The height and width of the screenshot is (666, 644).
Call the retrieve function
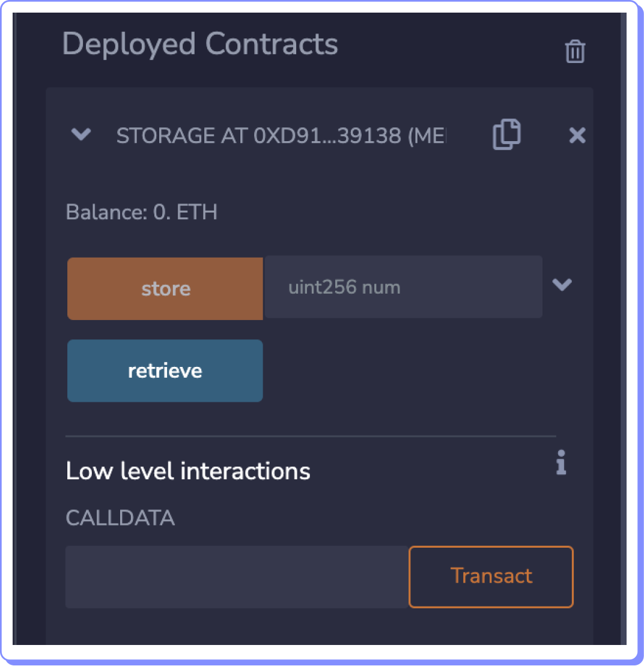[165, 371]
